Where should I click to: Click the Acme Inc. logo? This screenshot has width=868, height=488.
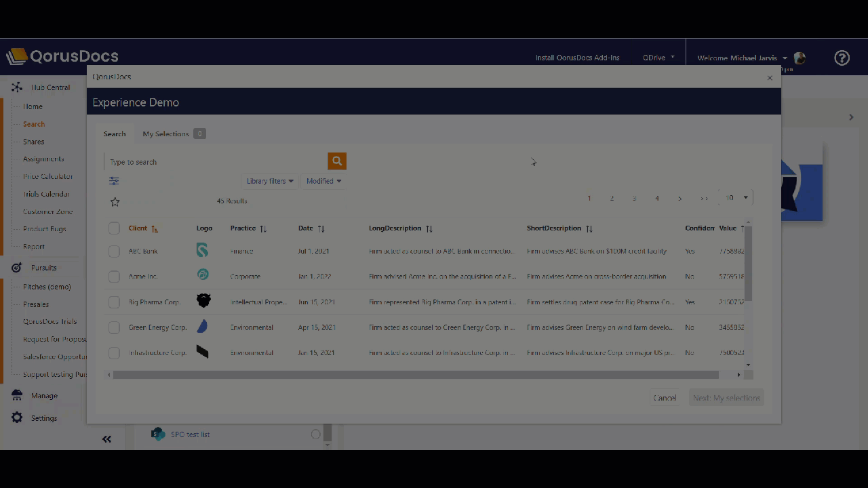[x=202, y=275]
